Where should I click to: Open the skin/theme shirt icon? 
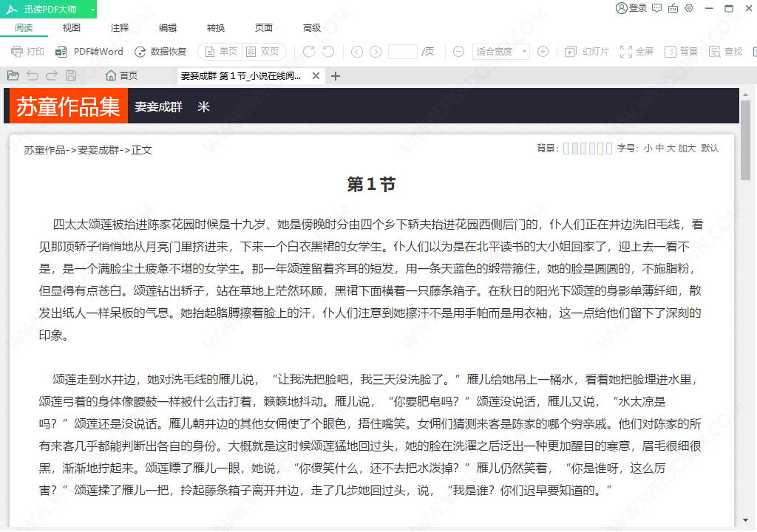[673, 8]
